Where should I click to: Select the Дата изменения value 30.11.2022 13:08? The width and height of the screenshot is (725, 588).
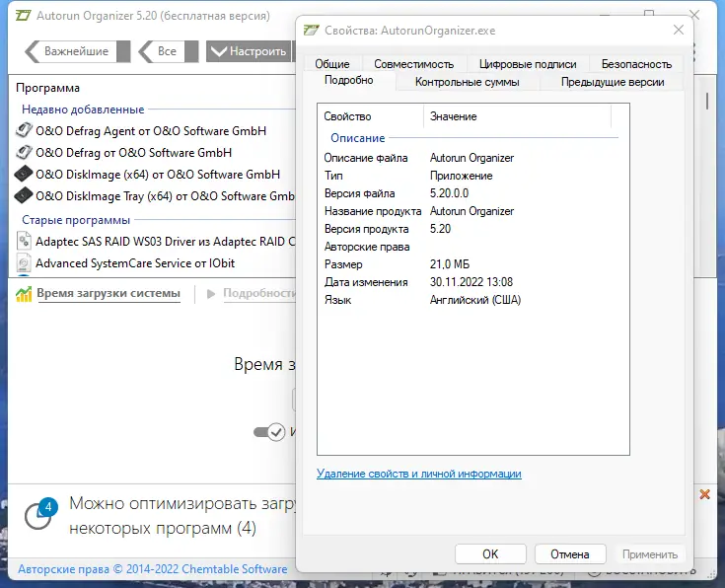(x=471, y=282)
